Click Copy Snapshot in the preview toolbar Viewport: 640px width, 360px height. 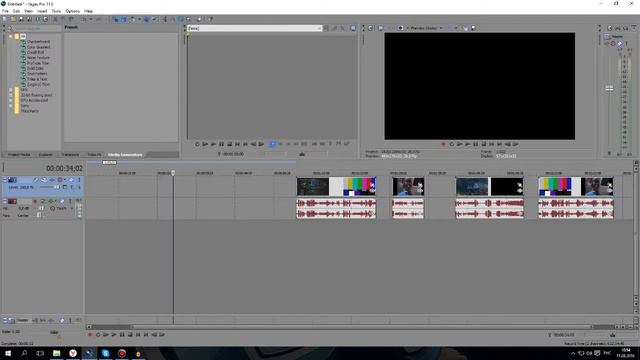[465, 28]
